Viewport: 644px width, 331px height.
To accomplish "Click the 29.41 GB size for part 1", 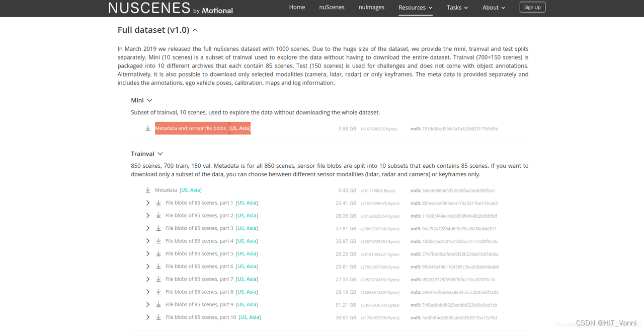I will click(x=346, y=204).
